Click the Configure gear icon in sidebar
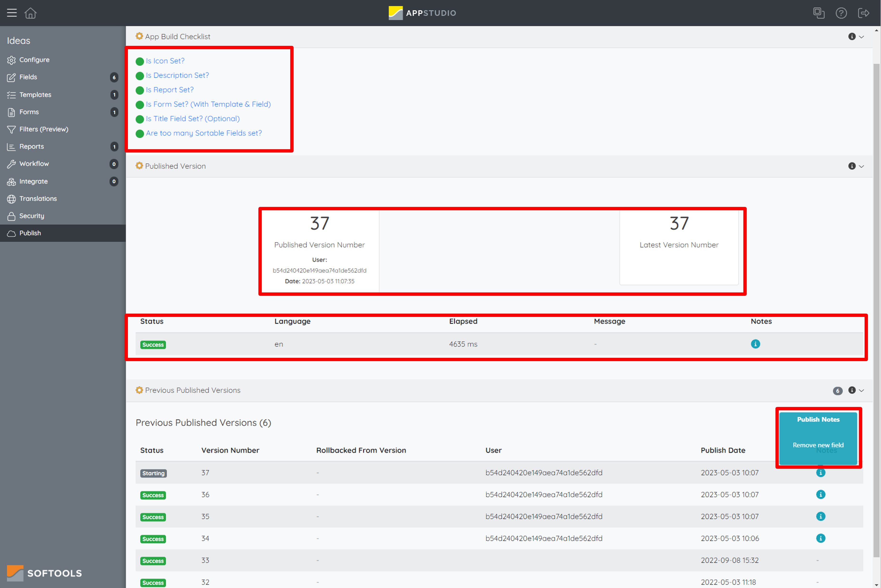The height and width of the screenshot is (588, 881). point(12,60)
